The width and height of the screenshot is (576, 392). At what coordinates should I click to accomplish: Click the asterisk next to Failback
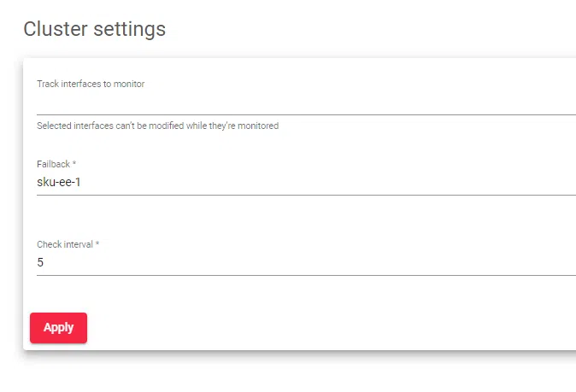[x=74, y=164]
